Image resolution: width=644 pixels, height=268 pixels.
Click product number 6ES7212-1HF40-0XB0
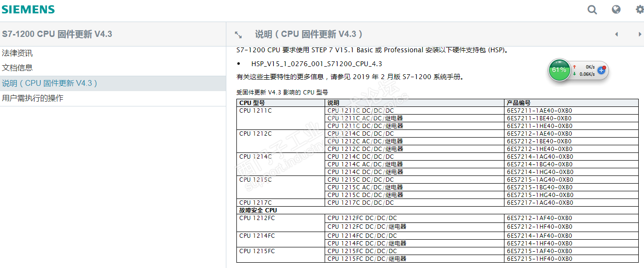(539, 227)
